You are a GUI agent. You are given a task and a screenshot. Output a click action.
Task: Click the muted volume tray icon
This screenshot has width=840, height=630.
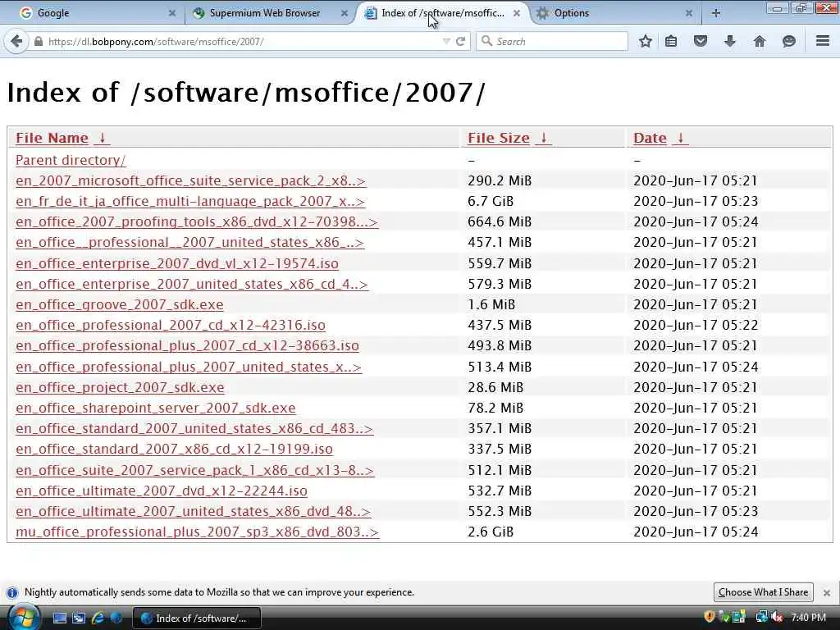(x=776, y=618)
